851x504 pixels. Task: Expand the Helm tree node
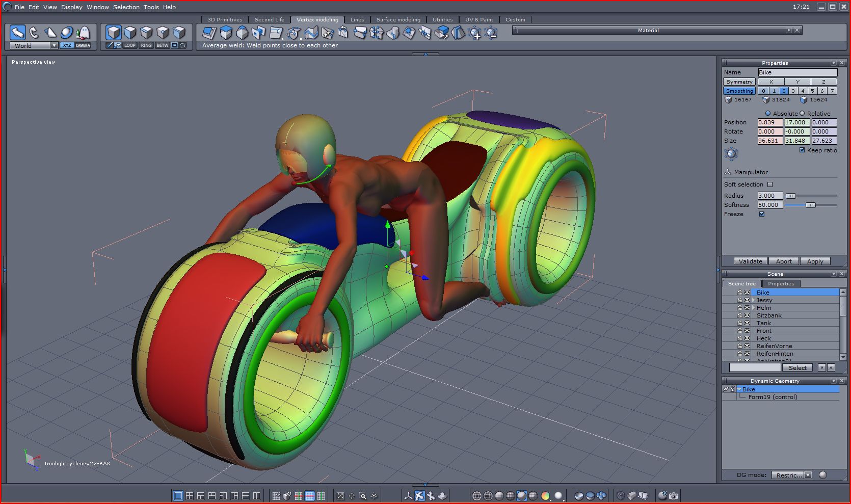pyautogui.click(x=753, y=308)
